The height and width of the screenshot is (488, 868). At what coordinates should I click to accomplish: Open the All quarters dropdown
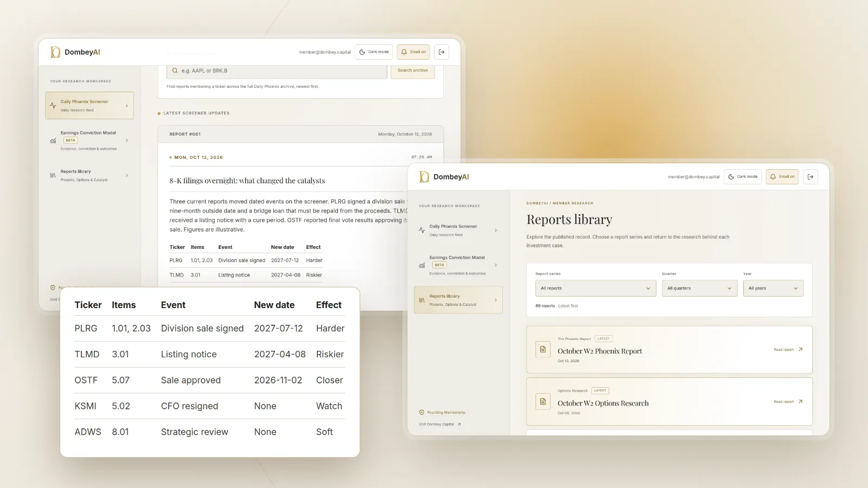click(x=700, y=288)
